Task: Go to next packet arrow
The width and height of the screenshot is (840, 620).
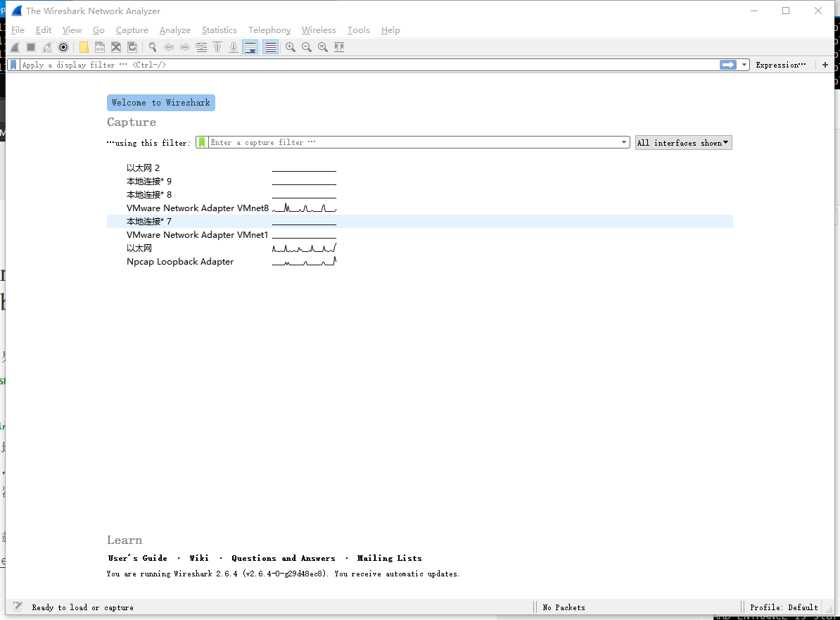Action: coord(185,47)
